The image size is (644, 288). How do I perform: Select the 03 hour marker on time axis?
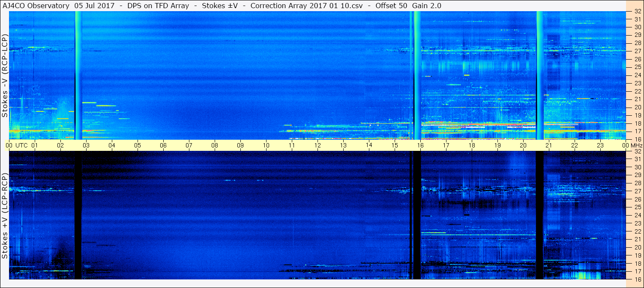pos(86,145)
